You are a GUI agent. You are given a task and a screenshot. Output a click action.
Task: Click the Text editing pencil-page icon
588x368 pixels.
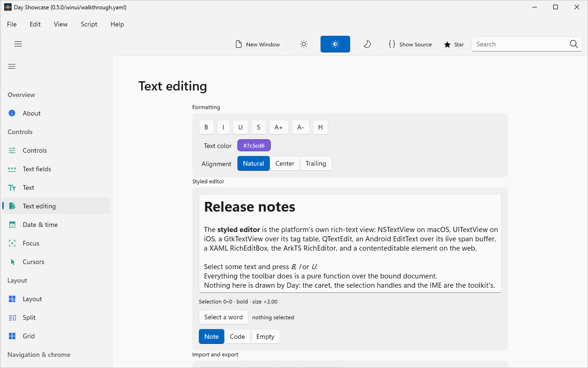(12, 206)
